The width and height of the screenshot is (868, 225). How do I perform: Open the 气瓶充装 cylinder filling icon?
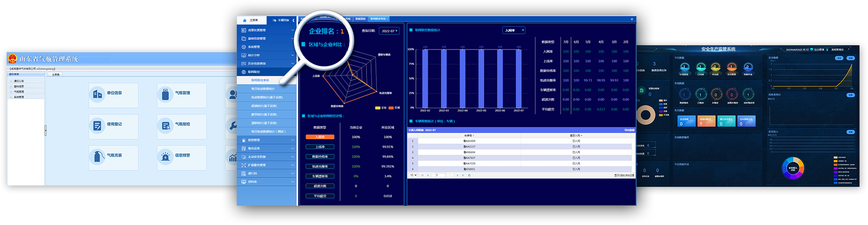[97, 157]
